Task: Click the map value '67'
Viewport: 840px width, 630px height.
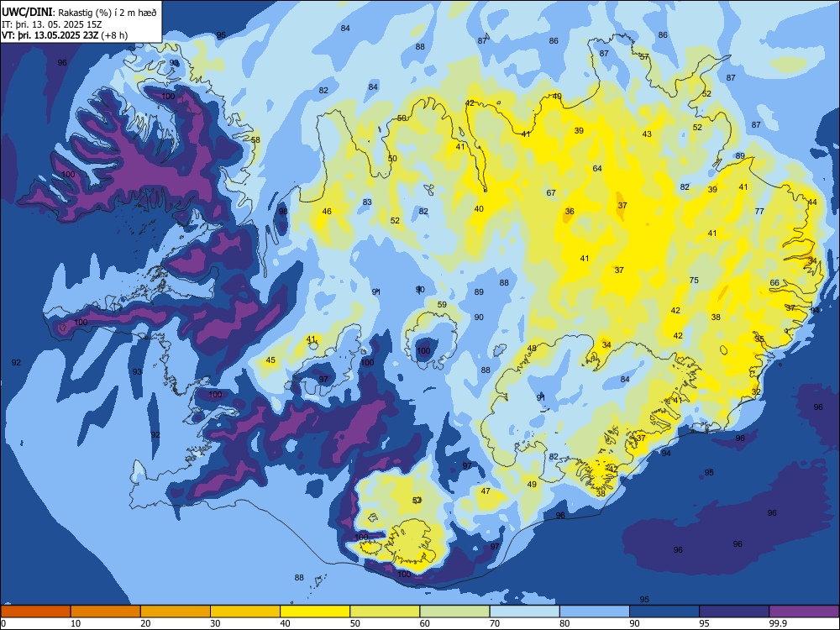Action: (551, 193)
